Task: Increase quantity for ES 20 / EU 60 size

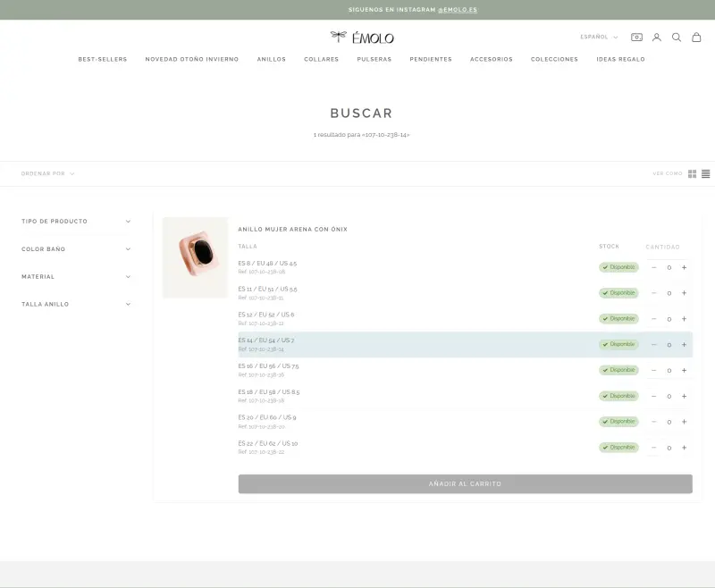Action: (x=684, y=422)
